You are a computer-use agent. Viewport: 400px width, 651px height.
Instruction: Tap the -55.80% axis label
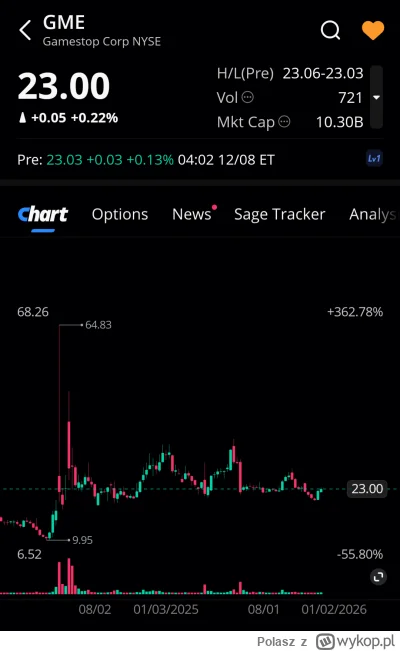pyautogui.click(x=360, y=554)
